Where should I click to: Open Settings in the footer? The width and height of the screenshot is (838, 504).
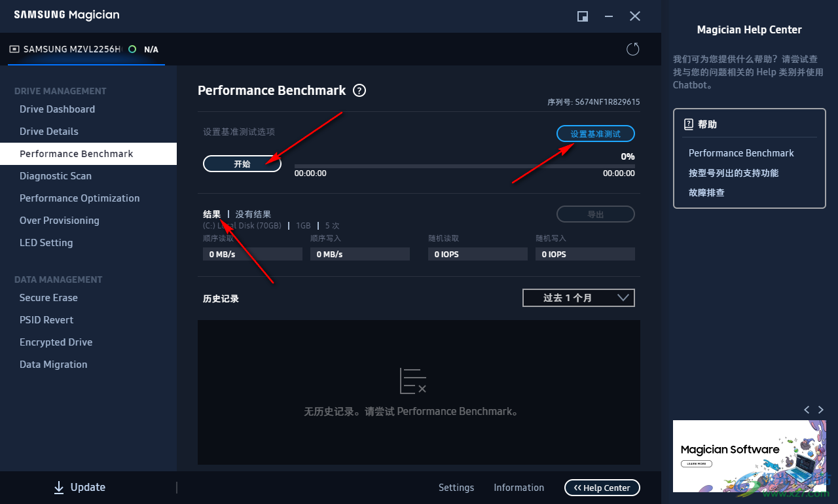click(x=456, y=488)
